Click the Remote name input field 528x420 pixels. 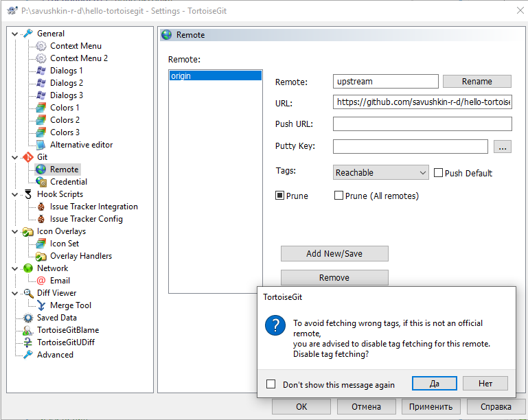386,82
